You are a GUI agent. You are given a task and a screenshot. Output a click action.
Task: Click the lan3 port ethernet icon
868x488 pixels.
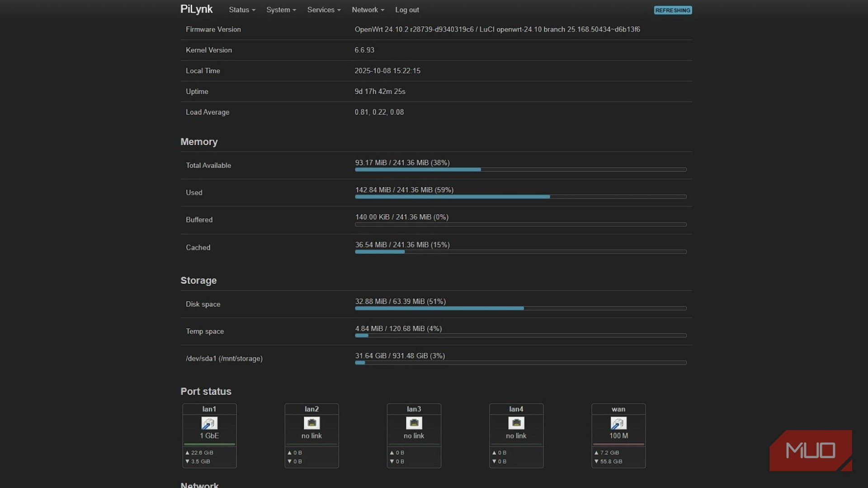pyautogui.click(x=414, y=423)
